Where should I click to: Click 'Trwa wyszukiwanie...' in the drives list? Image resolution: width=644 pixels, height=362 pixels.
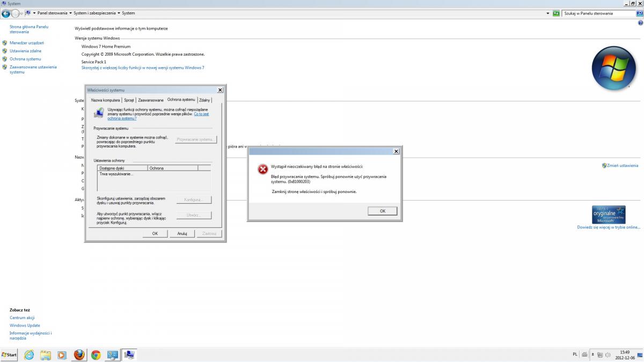pyautogui.click(x=116, y=174)
